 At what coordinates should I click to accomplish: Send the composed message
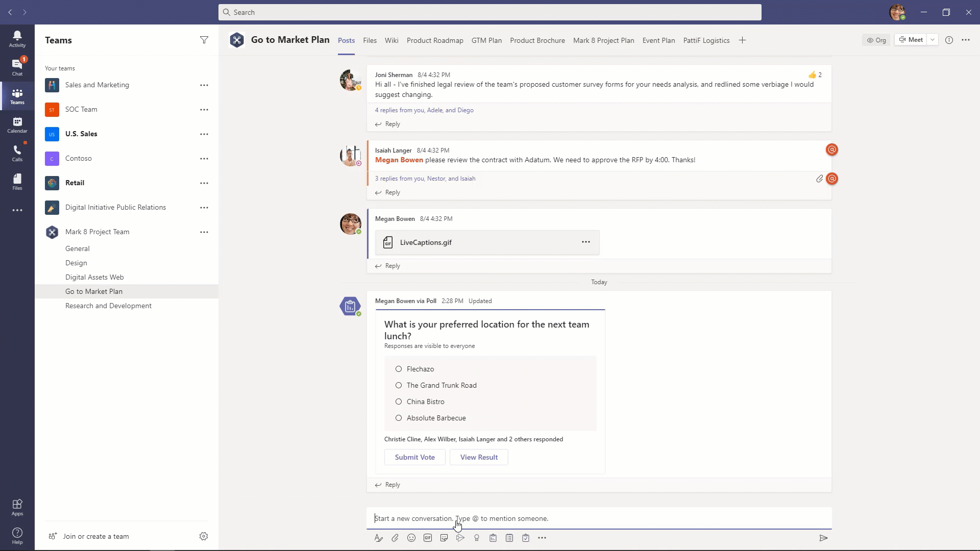[823, 538]
